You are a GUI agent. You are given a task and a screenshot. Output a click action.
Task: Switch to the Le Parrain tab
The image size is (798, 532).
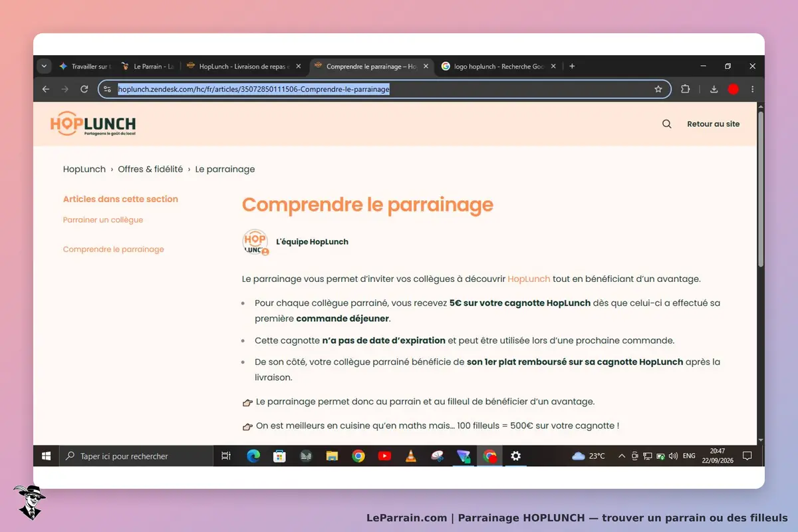coord(148,66)
